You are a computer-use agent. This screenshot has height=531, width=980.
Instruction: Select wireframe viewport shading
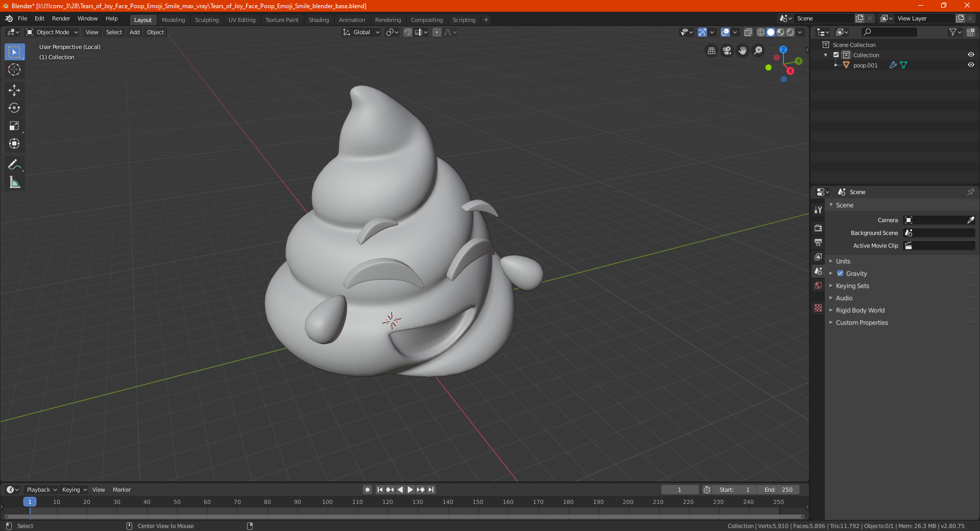click(x=761, y=32)
